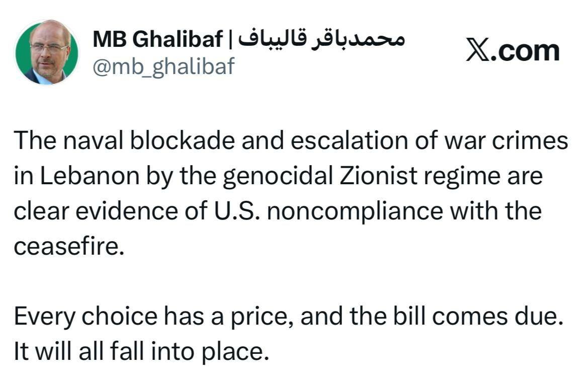
Task: Click the @mb_ghalibaf handle
Action: [x=163, y=66]
